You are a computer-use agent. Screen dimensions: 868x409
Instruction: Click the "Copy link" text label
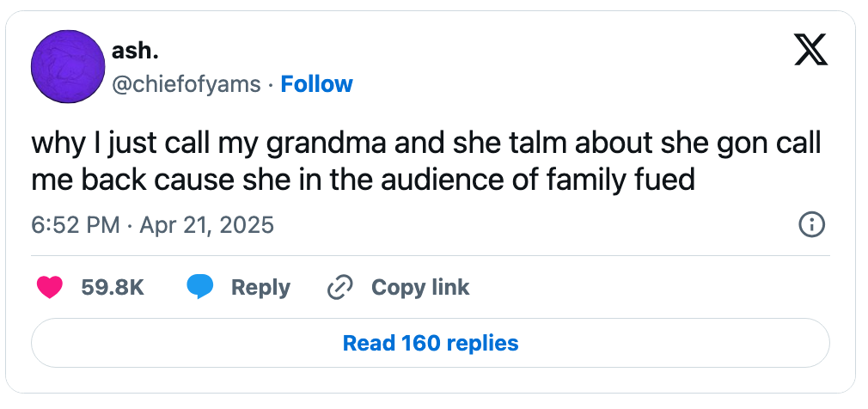click(x=420, y=287)
